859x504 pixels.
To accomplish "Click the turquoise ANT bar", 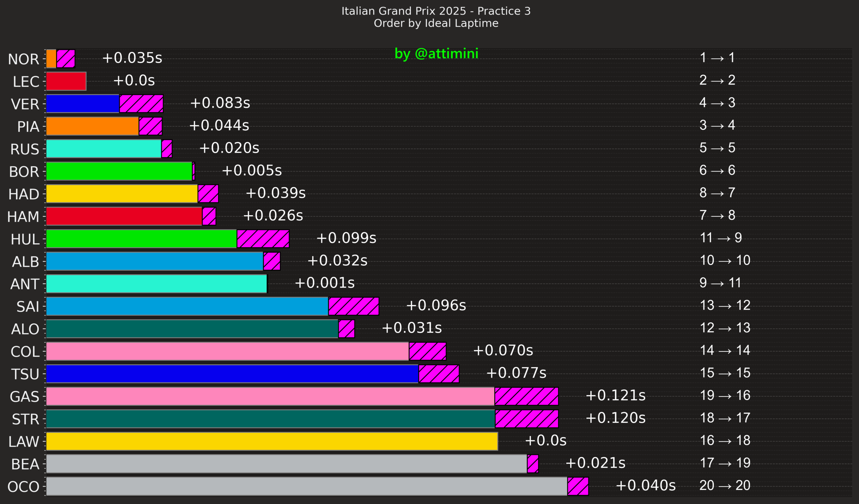I will click(156, 284).
